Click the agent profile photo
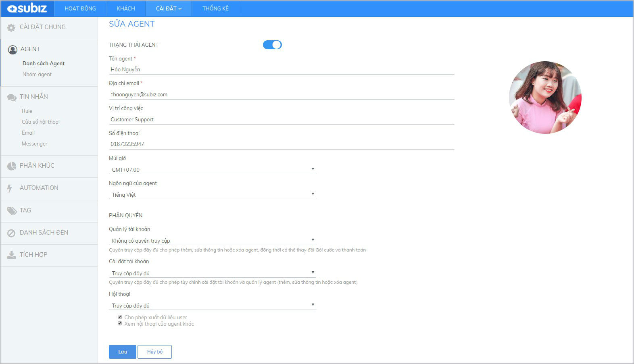Image resolution: width=634 pixels, height=364 pixels. [x=545, y=98]
